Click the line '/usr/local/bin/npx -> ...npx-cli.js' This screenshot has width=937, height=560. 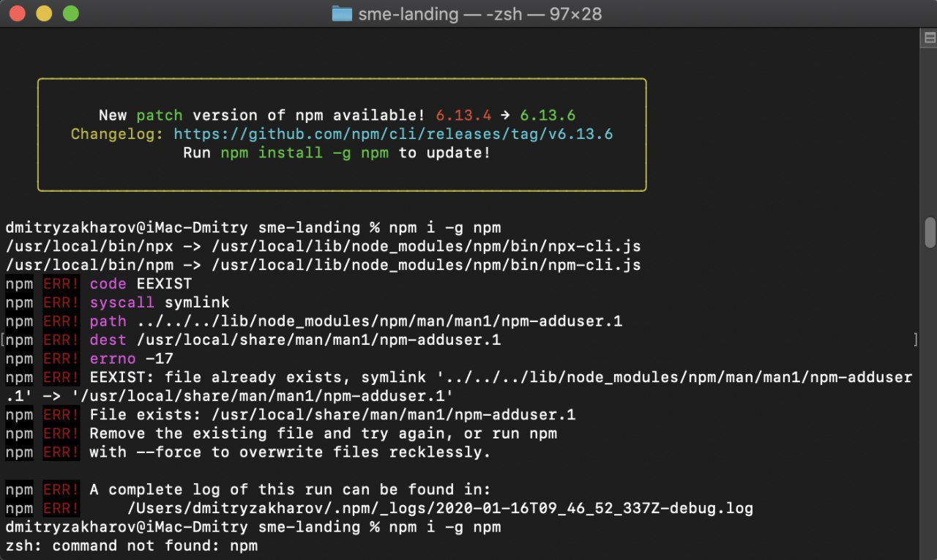click(323, 246)
